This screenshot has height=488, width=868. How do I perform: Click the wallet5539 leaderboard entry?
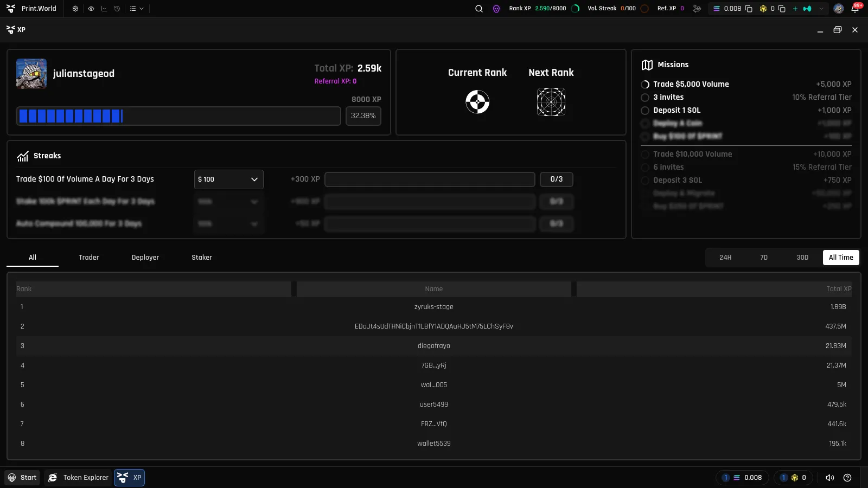[434, 444]
